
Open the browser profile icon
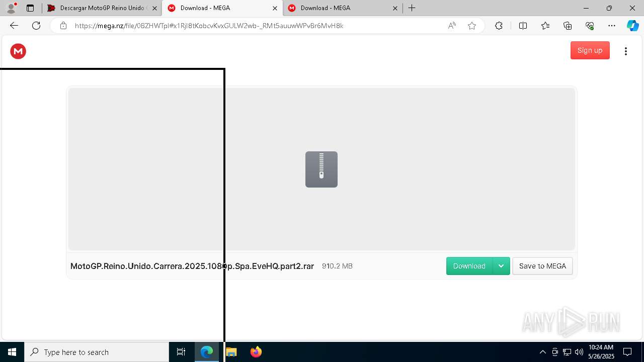(x=11, y=8)
